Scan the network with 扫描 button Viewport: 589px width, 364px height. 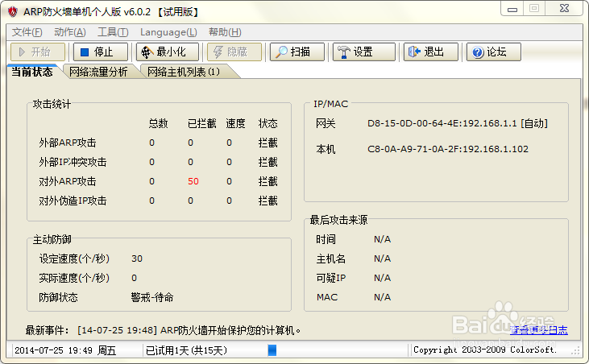coord(297,52)
